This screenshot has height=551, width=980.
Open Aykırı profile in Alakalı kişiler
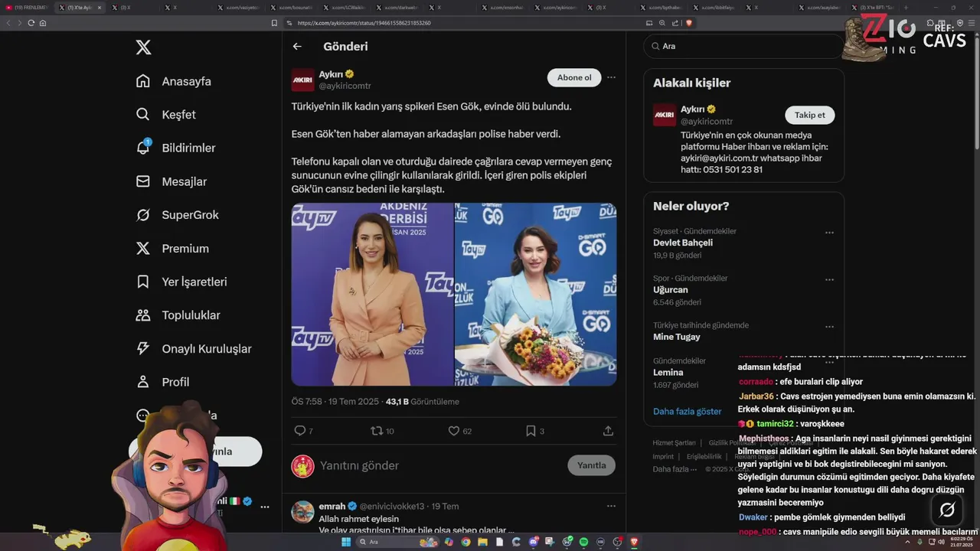692,109
